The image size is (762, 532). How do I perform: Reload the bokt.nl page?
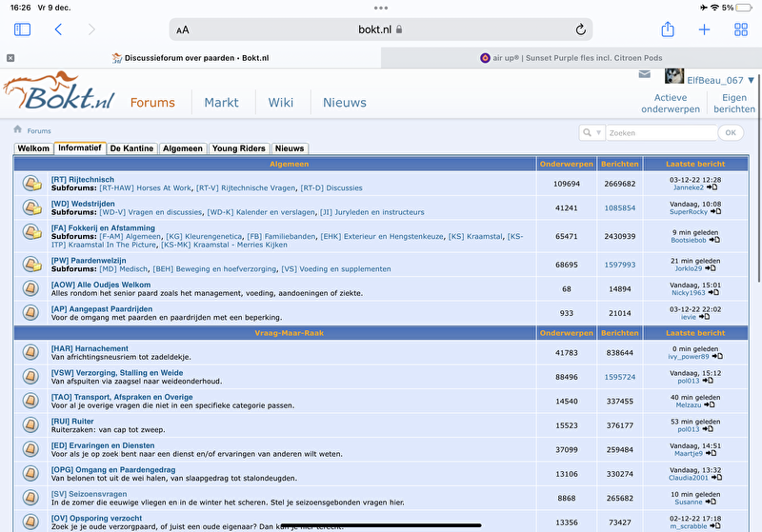point(580,30)
